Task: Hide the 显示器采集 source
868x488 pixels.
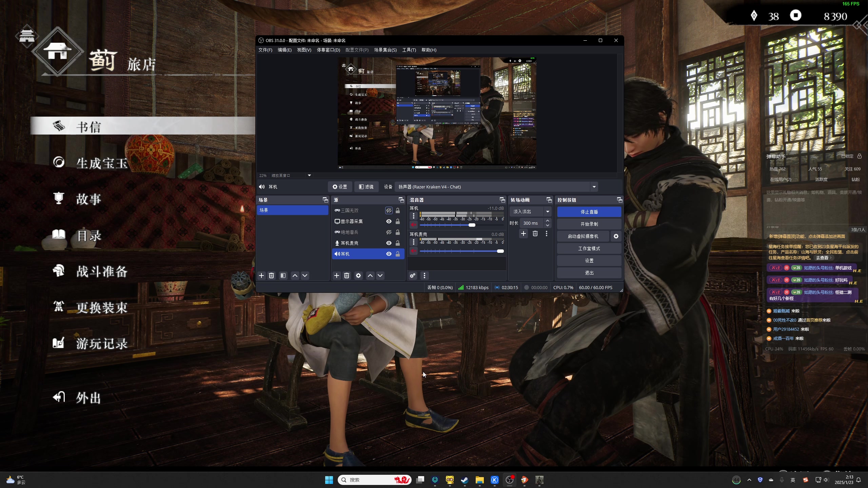Action: [x=389, y=221]
